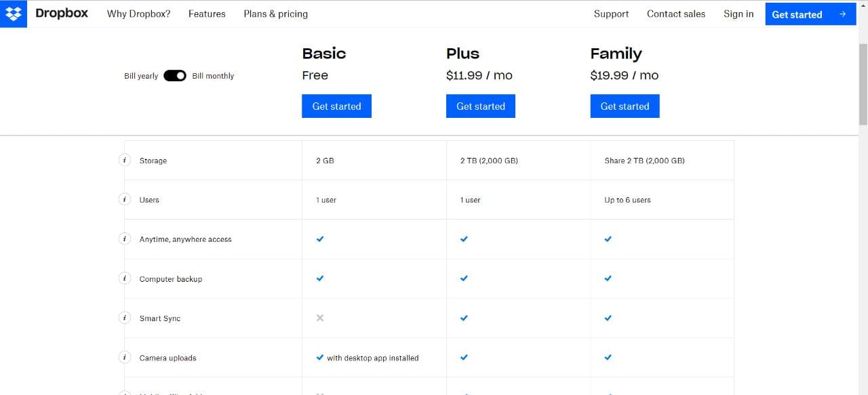Click info icon beside Anytime, anywhere access
The image size is (868, 395).
pos(125,239)
